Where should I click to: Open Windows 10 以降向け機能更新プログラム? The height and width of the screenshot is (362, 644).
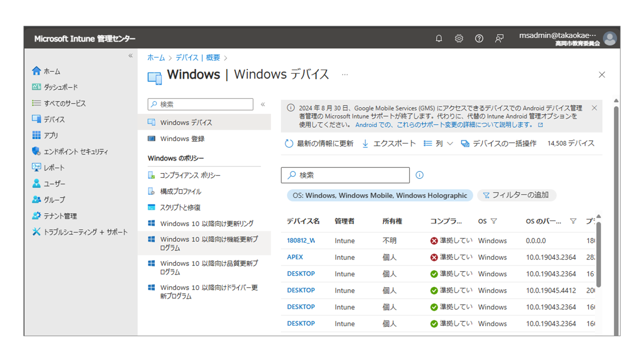(x=204, y=243)
